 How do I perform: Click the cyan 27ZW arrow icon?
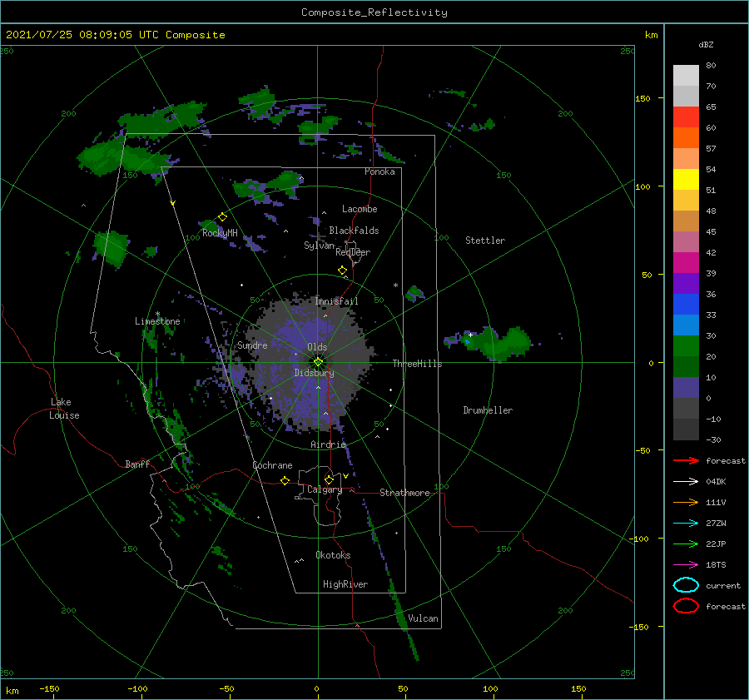click(686, 524)
